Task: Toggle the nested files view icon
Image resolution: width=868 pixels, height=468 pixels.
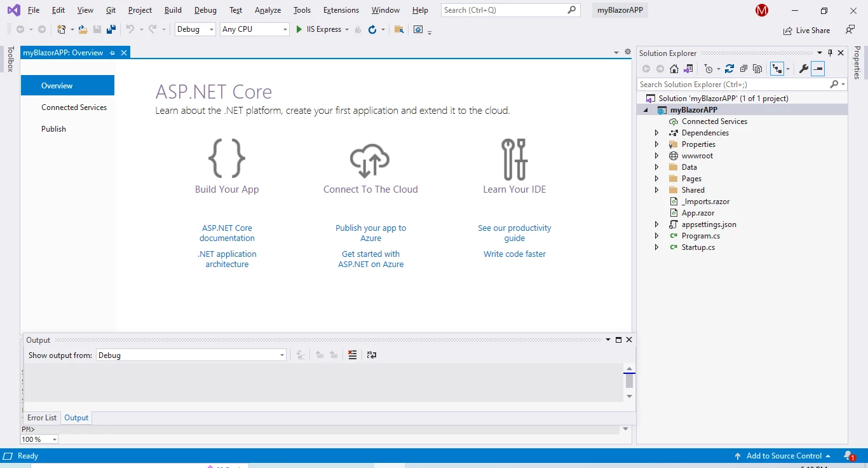Action: click(776, 69)
